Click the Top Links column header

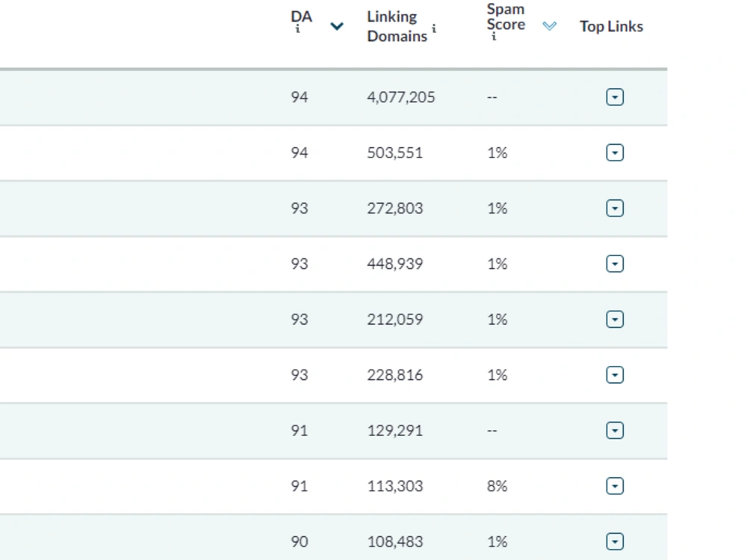click(x=611, y=26)
